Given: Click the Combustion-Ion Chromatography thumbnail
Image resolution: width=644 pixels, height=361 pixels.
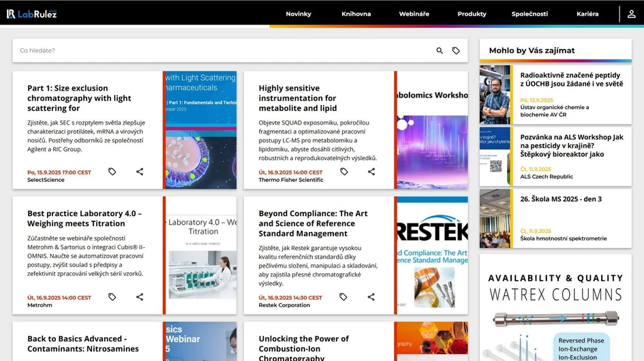Looking at the screenshot, I should point(432,341).
